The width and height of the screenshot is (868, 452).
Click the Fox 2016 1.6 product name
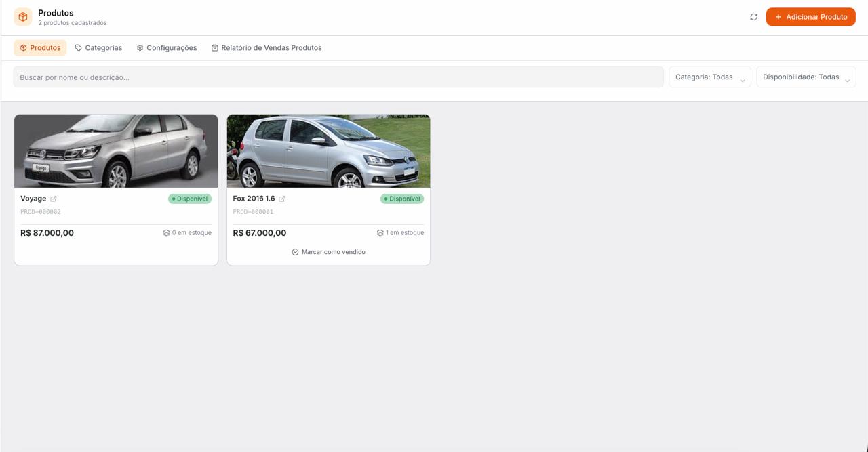tap(254, 199)
